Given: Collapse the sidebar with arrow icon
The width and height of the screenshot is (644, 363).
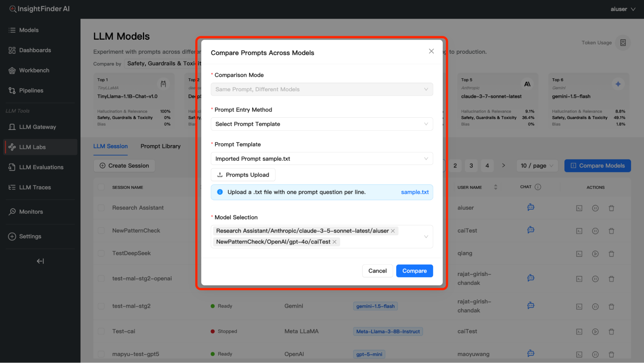Looking at the screenshot, I should (40, 261).
